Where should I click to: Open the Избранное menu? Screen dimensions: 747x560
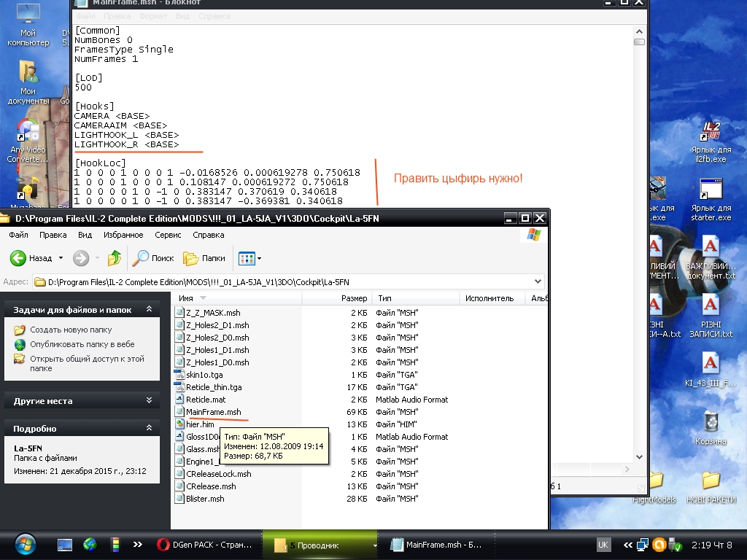click(x=123, y=235)
